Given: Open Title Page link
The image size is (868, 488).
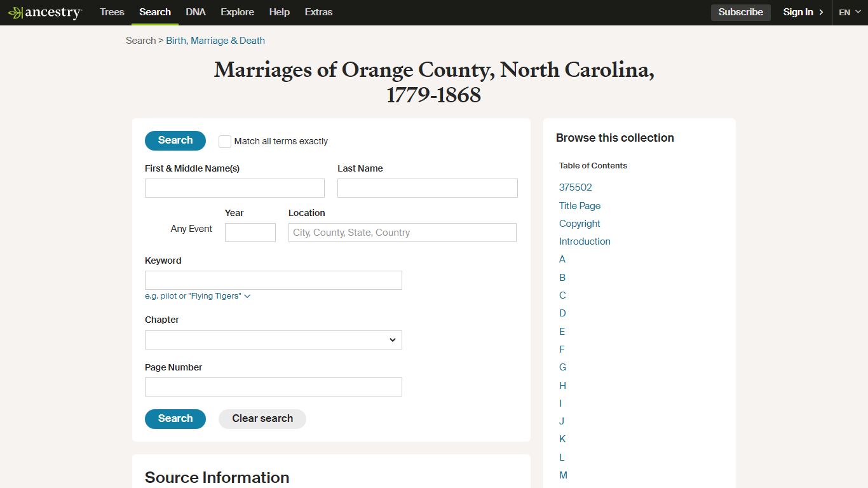Looking at the screenshot, I should pos(580,206).
